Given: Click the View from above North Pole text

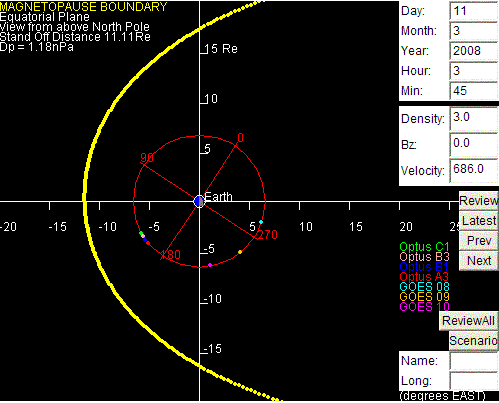Looking at the screenshot, I should (75, 27).
